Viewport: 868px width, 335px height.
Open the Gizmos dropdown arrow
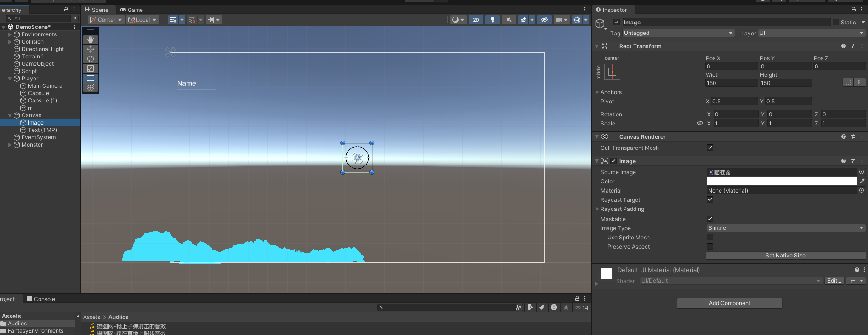[x=586, y=20]
